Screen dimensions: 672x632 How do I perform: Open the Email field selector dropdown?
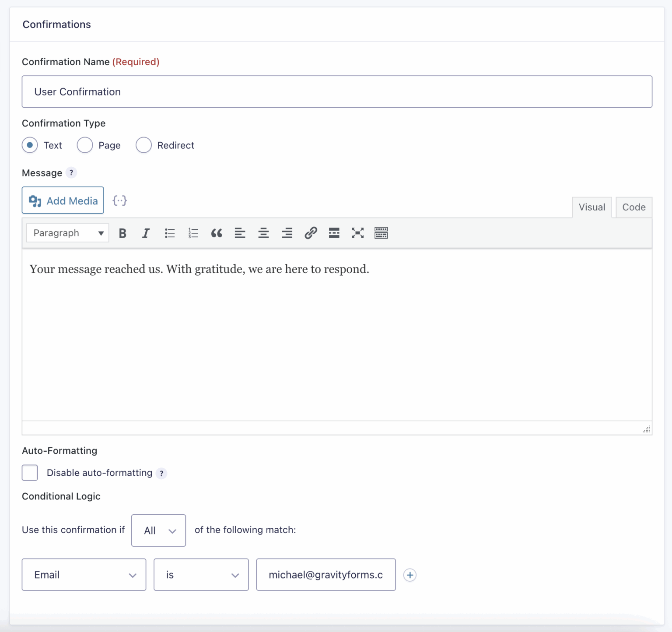tap(84, 575)
